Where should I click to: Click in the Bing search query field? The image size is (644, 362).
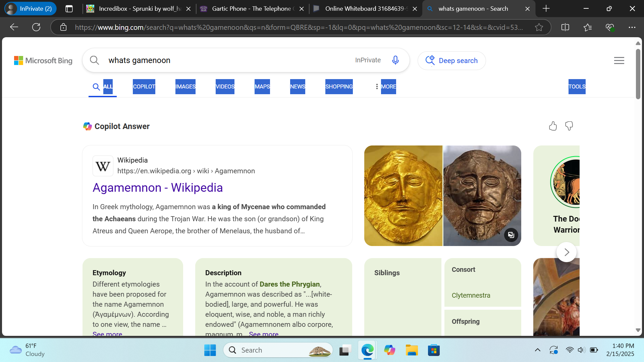(228, 60)
